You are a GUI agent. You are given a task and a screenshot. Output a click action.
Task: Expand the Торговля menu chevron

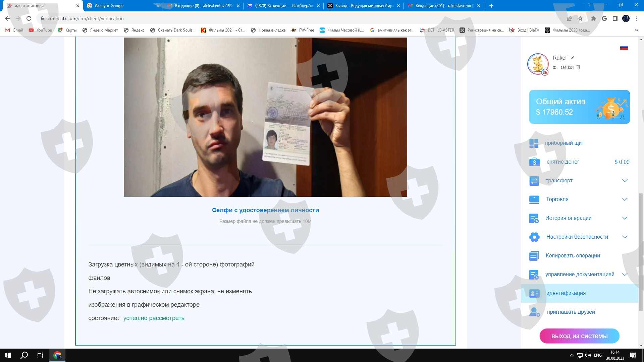coord(625,199)
